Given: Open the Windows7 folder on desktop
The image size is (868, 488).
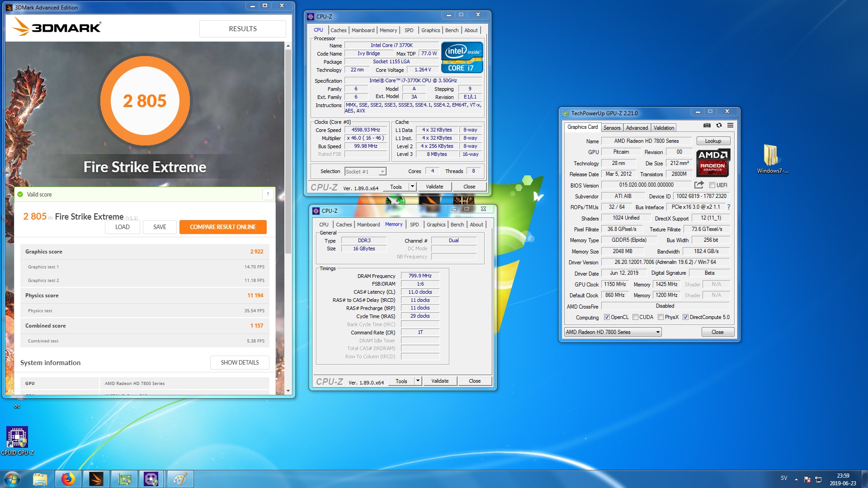Looking at the screenshot, I should click(772, 159).
